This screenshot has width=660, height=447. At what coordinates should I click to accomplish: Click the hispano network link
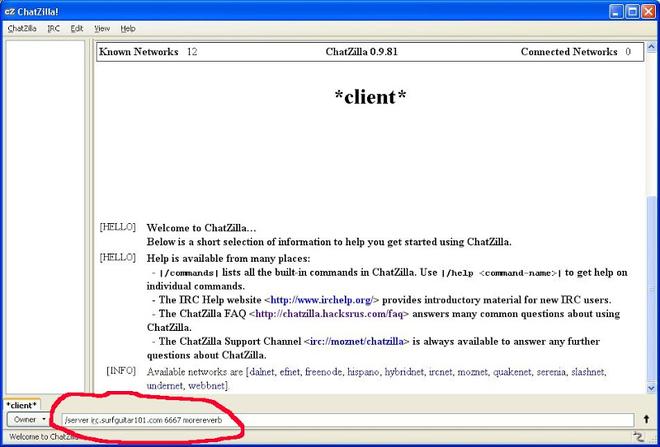(363, 372)
